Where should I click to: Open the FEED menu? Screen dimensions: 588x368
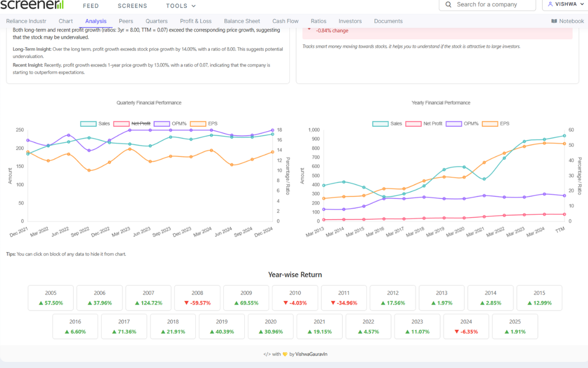point(90,6)
